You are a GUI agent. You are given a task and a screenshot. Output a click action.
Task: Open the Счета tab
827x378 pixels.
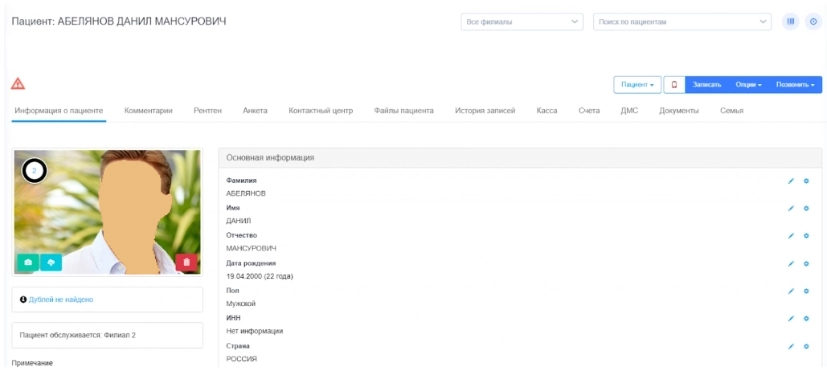[589, 111]
